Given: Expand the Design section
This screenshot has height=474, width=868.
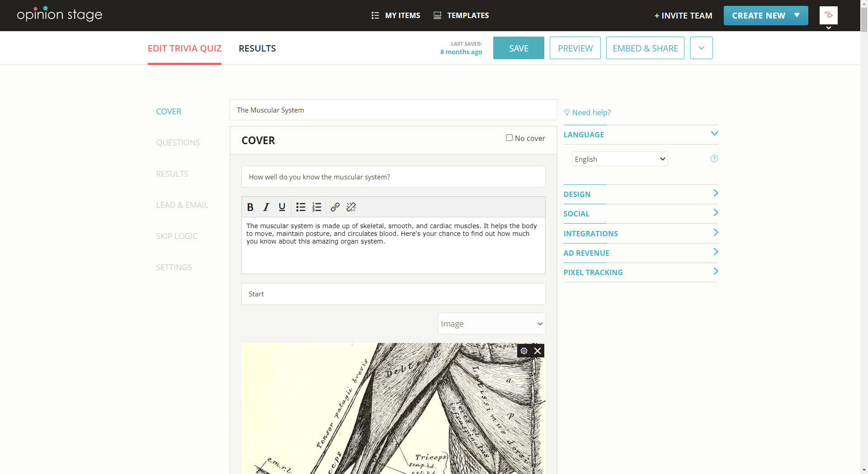Looking at the screenshot, I should (x=641, y=194).
